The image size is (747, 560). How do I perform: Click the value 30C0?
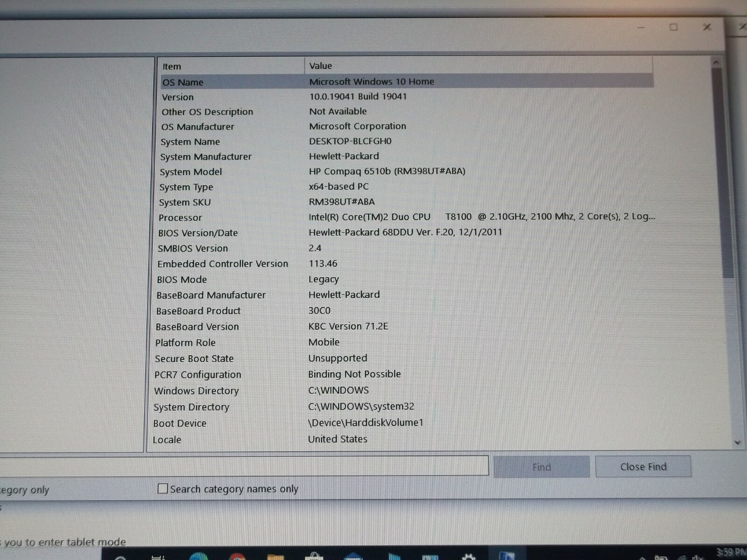(x=319, y=310)
